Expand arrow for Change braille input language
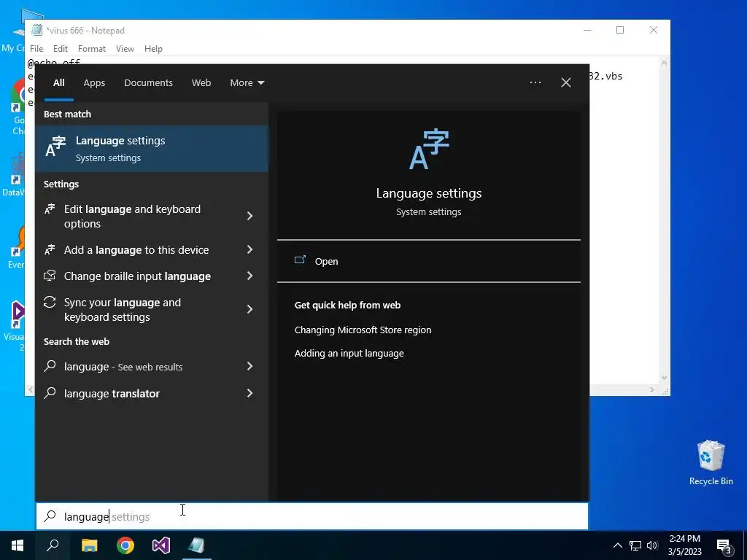 point(249,276)
